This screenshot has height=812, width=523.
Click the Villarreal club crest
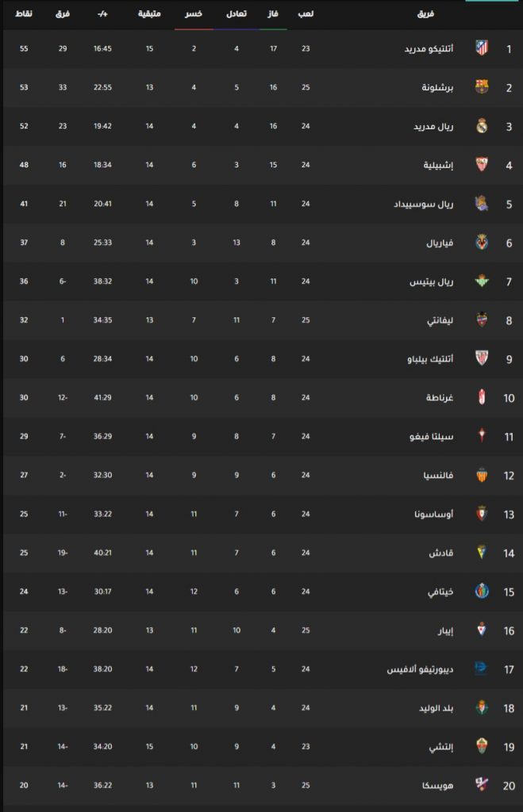pos(482,243)
